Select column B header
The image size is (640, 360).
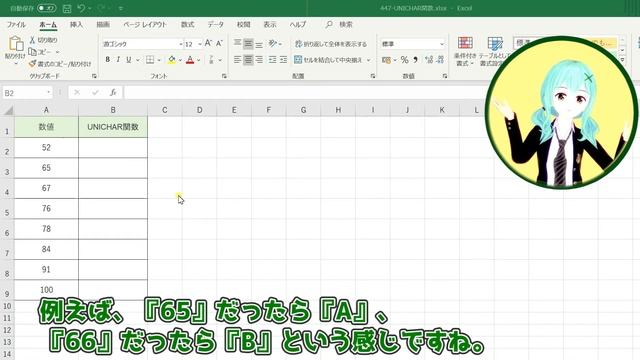click(113, 110)
